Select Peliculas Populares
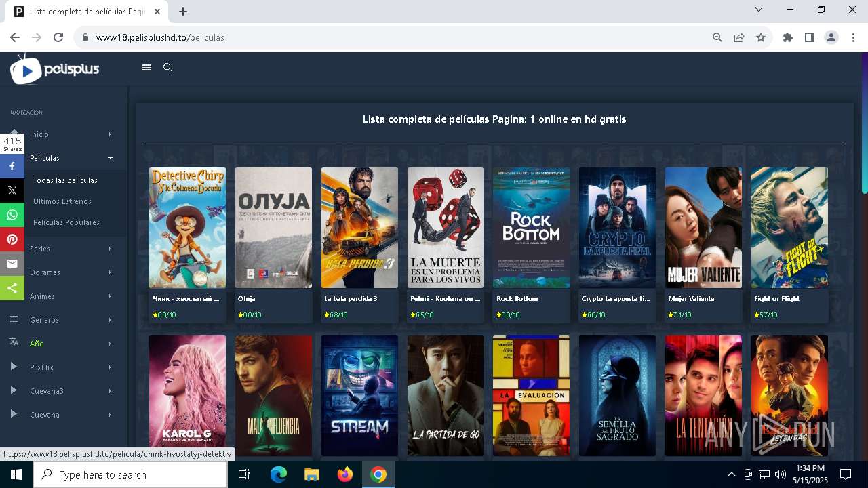The height and width of the screenshot is (488, 868). coord(66,222)
